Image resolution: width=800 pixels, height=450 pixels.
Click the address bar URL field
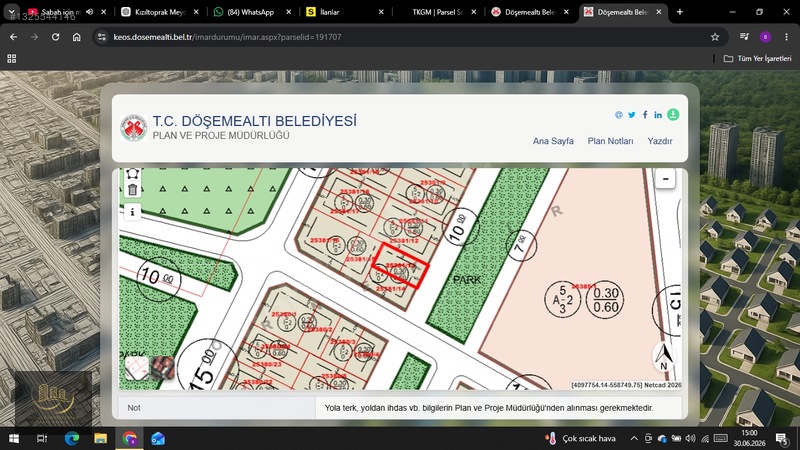click(408, 37)
